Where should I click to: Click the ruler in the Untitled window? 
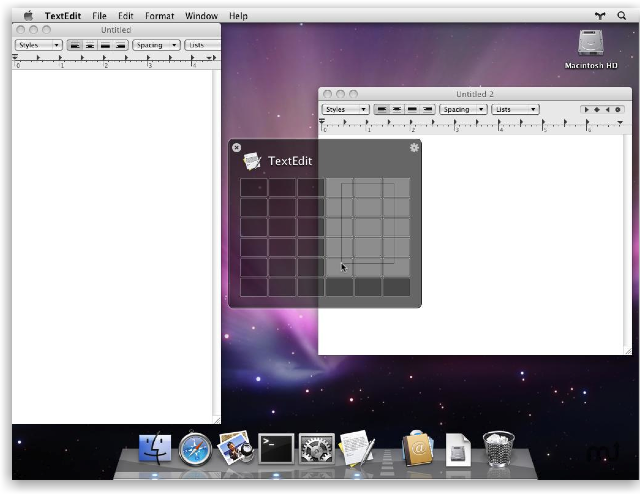click(116, 61)
